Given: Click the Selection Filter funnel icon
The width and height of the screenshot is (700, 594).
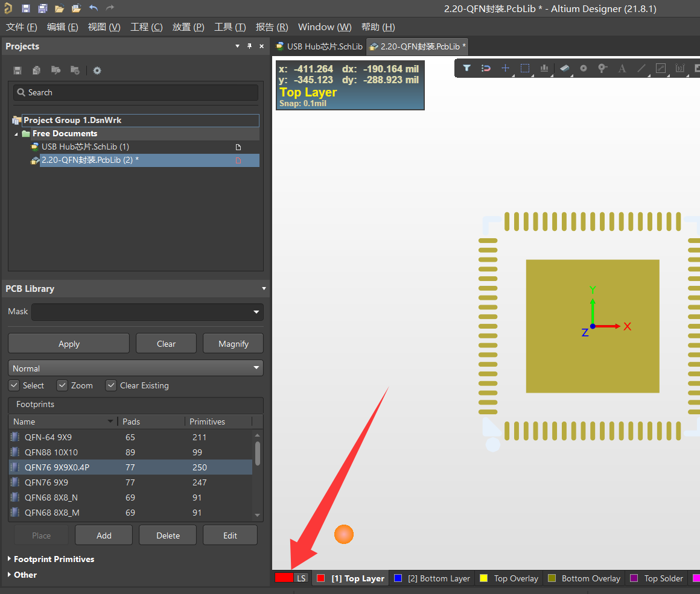Looking at the screenshot, I should pyautogui.click(x=466, y=68).
